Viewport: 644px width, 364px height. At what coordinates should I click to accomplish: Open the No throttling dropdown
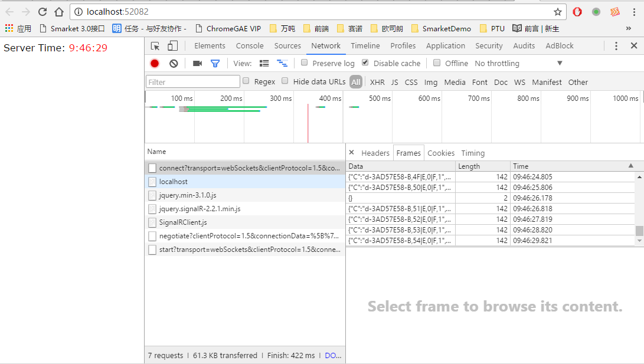[518, 64]
